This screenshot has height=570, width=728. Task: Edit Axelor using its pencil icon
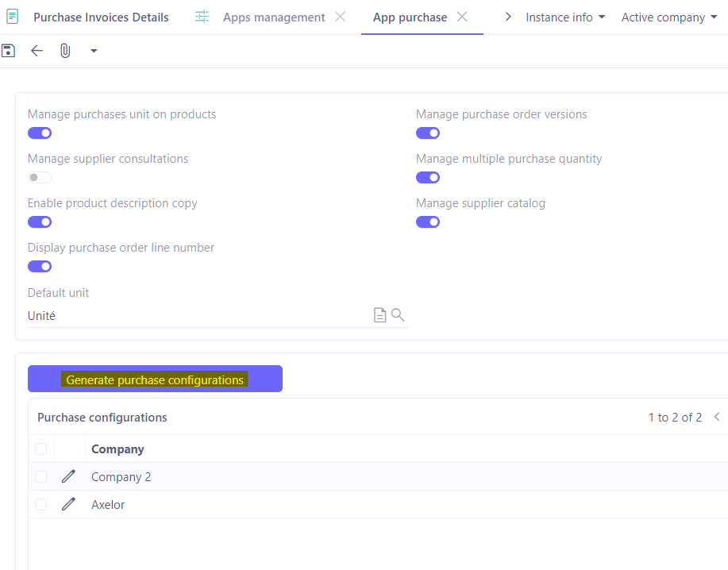pos(68,504)
